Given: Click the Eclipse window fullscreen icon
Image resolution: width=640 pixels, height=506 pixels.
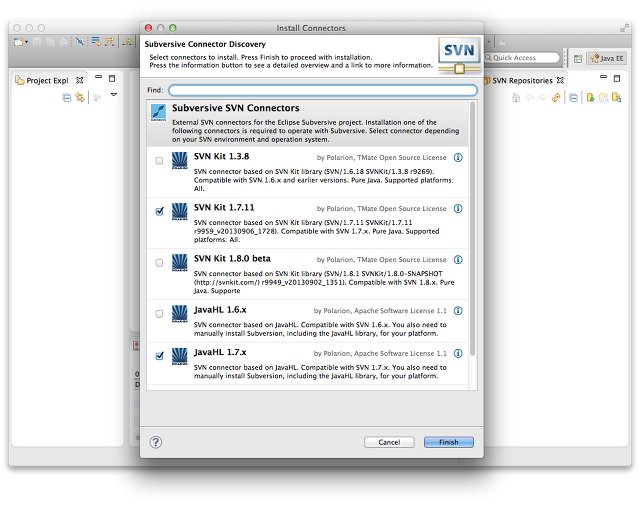Looking at the screenshot, I should click(624, 28).
